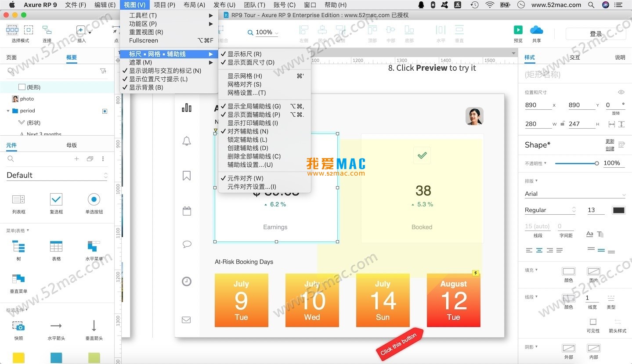Collapse the 阴影 shadow section
Viewport: 632px width, 364px height.
[x=536, y=347]
